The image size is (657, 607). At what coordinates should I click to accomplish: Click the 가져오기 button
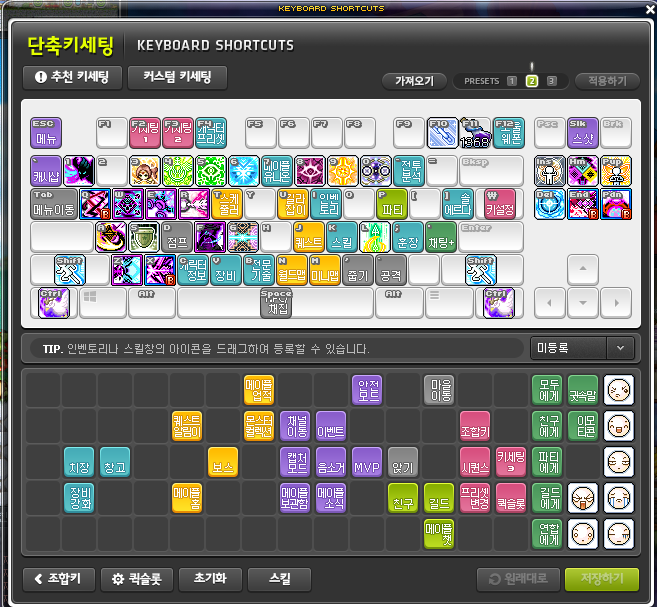pyautogui.click(x=414, y=81)
